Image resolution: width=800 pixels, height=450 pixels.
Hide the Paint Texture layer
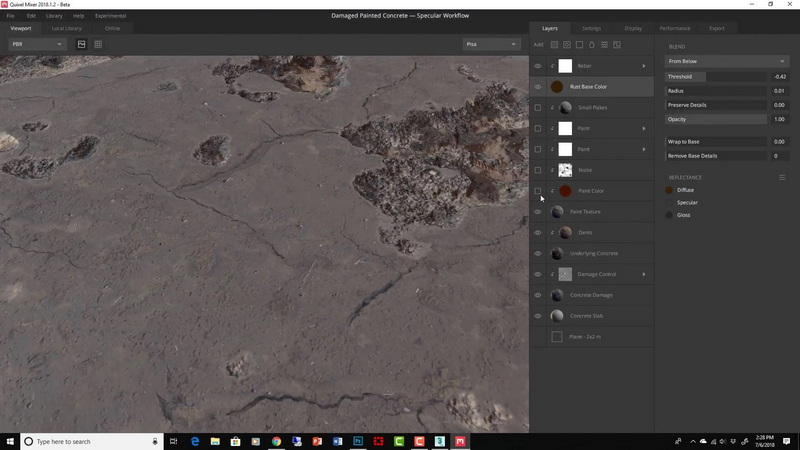click(538, 212)
